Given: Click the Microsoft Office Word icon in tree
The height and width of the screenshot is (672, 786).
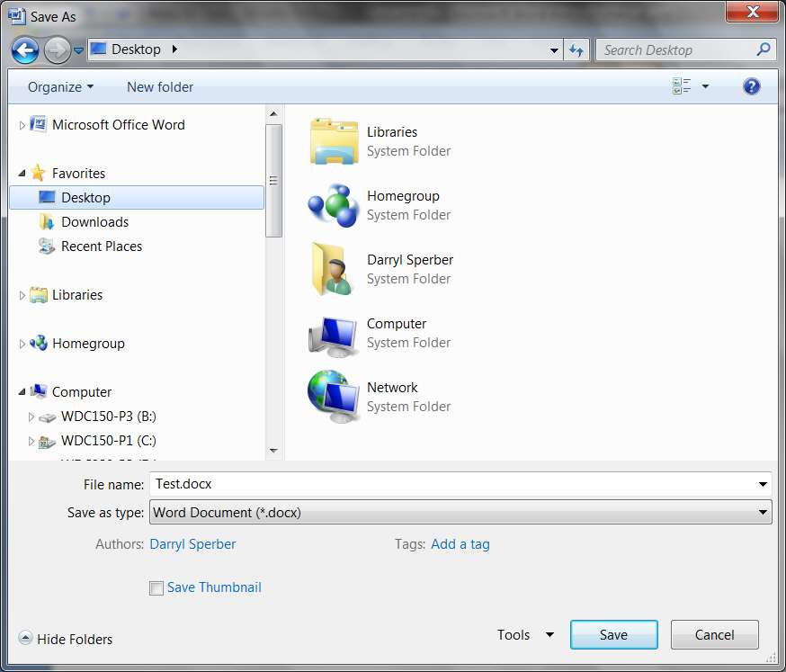Looking at the screenshot, I should [x=39, y=123].
